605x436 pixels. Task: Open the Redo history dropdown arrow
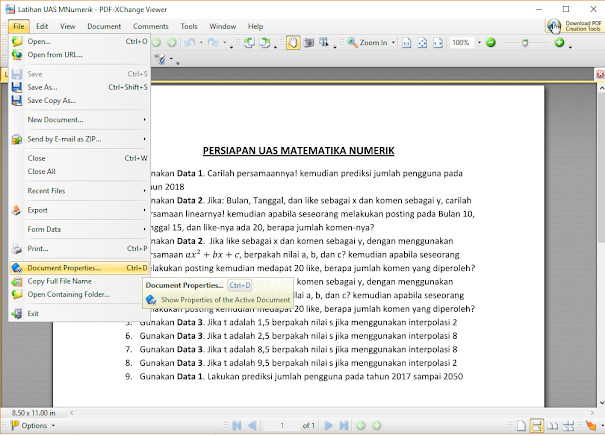coord(224,42)
